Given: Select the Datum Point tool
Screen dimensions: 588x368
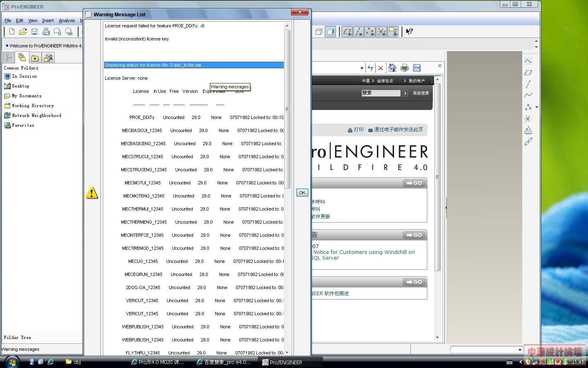Looking at the screenshot, I should coord(528,107).
